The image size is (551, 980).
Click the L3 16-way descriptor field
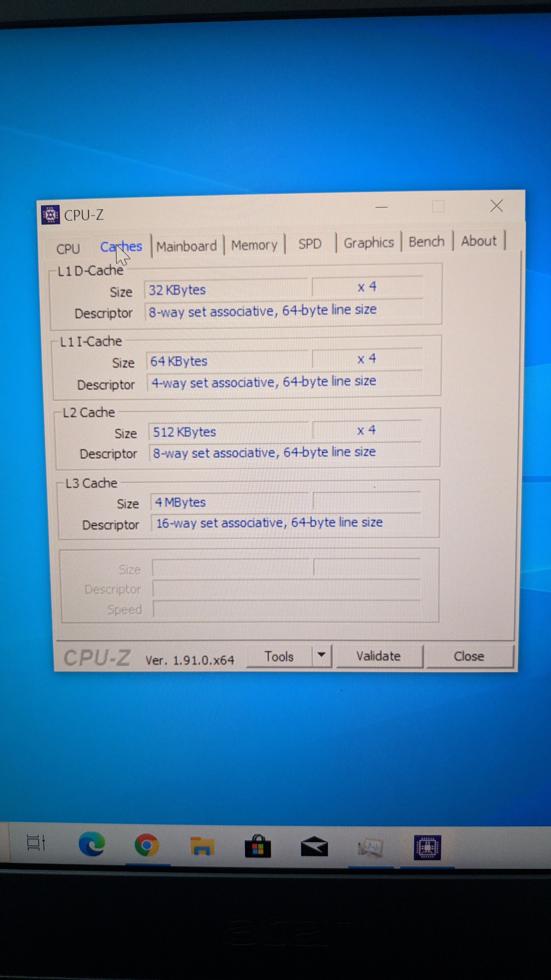[x=286, y=523]
